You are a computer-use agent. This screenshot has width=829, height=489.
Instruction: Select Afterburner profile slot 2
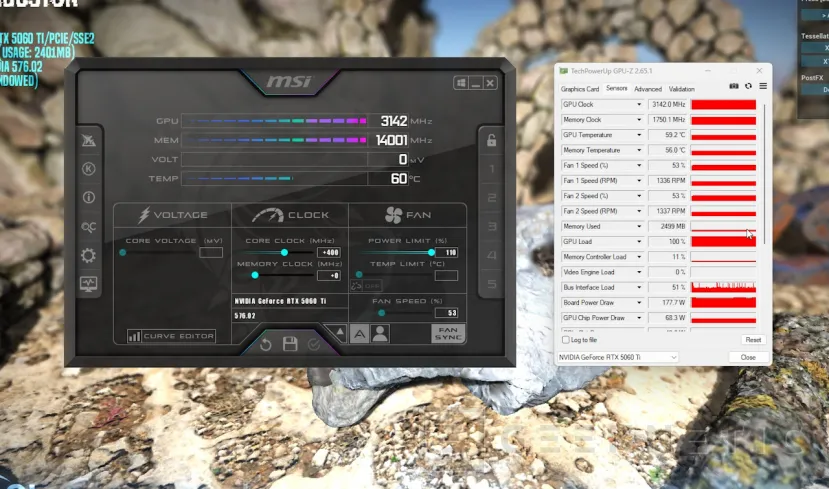(492, 198)
